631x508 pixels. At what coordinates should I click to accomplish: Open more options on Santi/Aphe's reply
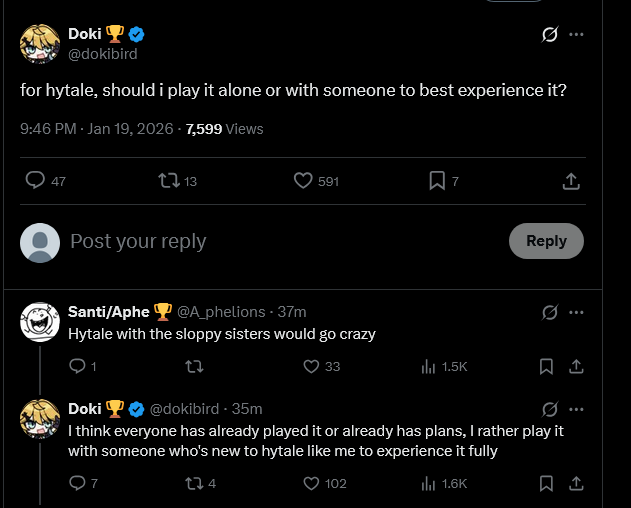pos(576,312)
